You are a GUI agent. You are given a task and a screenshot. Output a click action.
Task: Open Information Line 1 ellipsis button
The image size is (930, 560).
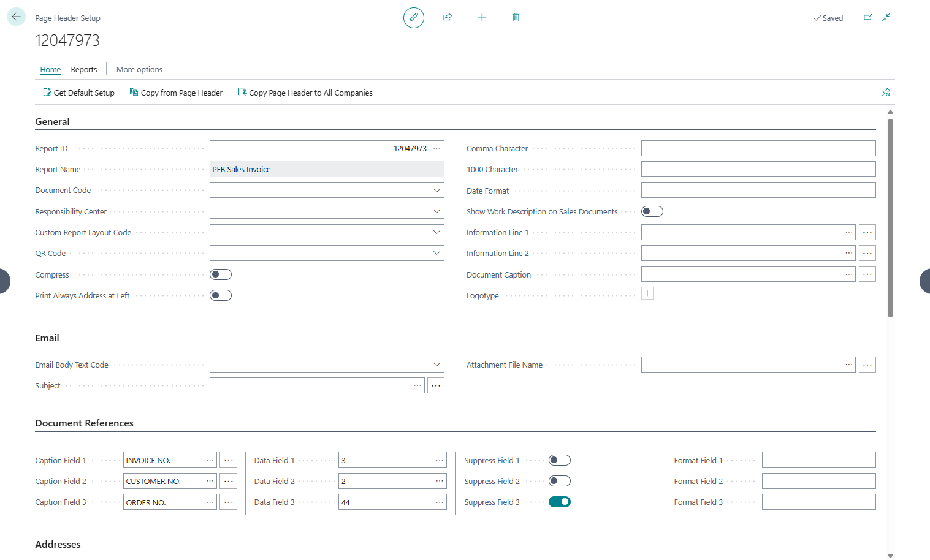(x=867, y=232)
